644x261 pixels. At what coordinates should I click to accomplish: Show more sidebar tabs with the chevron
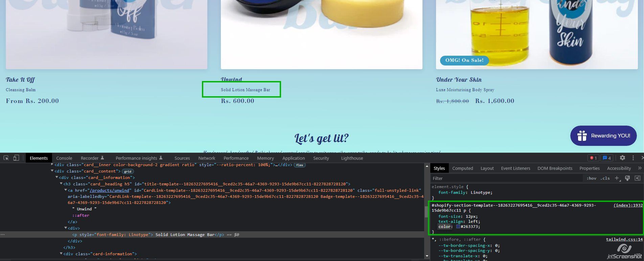tap(640, 168)
